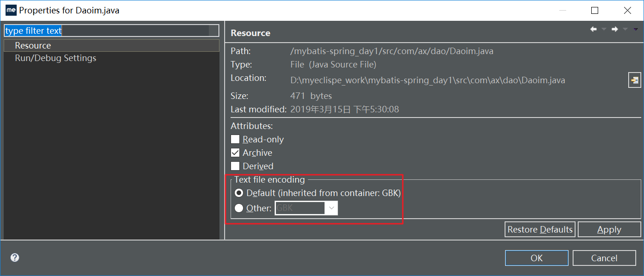Click the MyEclipse 'me' logo icon
Screen dimensions: 644x276
[x=11, y=10]
